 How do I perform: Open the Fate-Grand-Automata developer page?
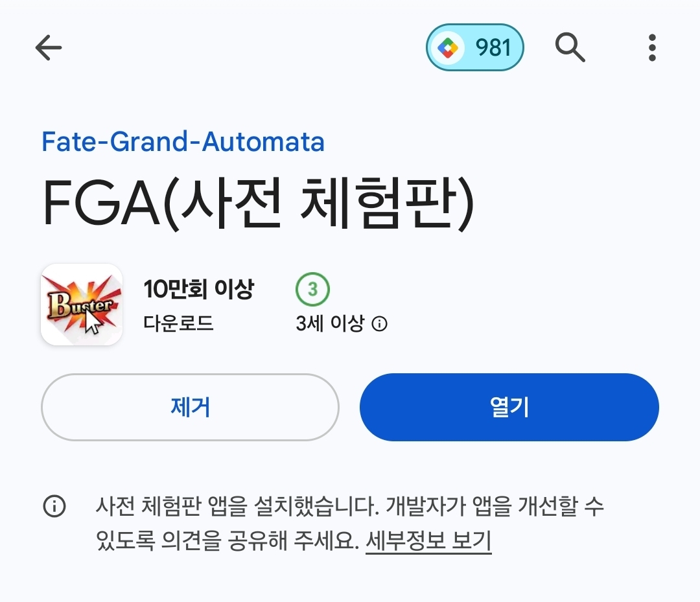(x=183, y=141)
